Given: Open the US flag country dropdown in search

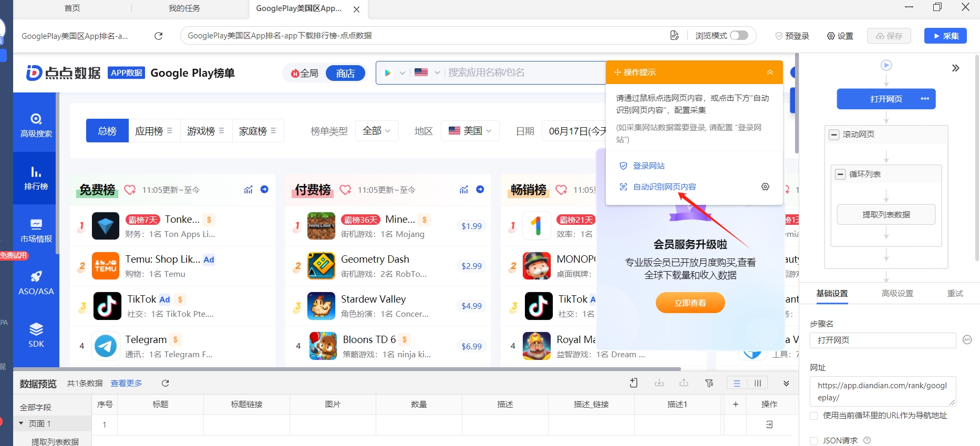Looking at the screenshot, I should pyautogui.click(x=427, y=72).
